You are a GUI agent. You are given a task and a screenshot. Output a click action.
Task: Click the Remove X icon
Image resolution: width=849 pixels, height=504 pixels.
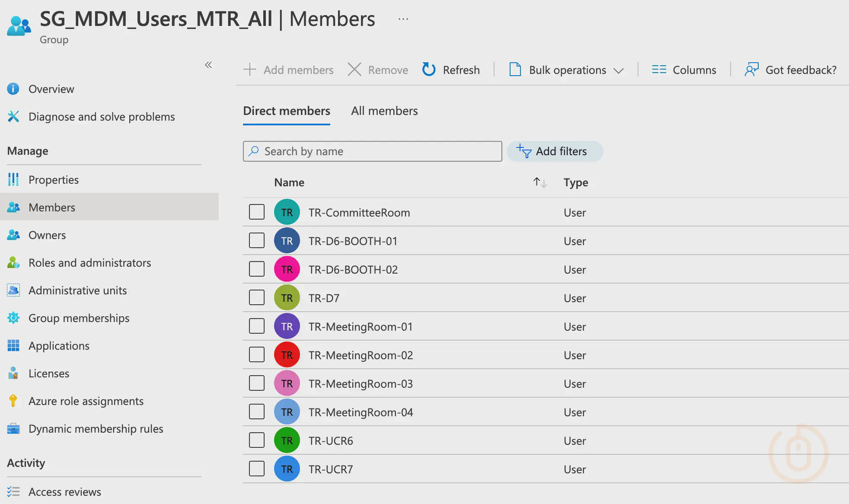click(354, 70)
